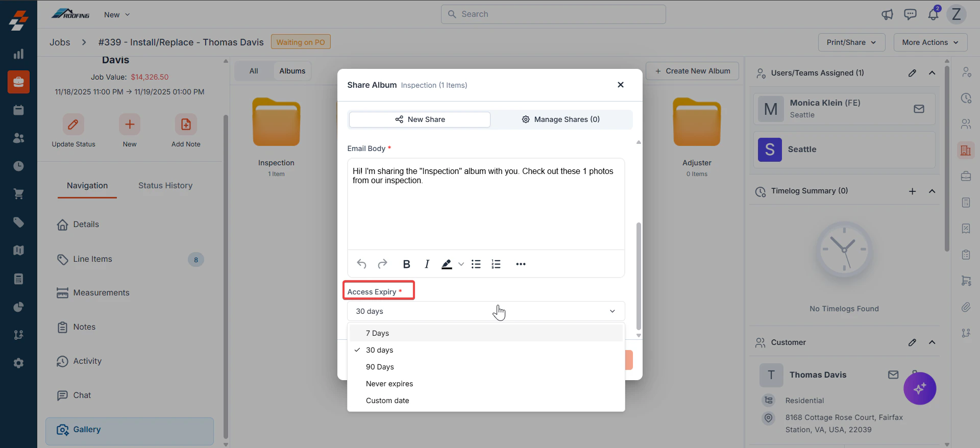Apply highlight color in email editor
The height and width of the screenshot is (448, 980).
(447, 264)
